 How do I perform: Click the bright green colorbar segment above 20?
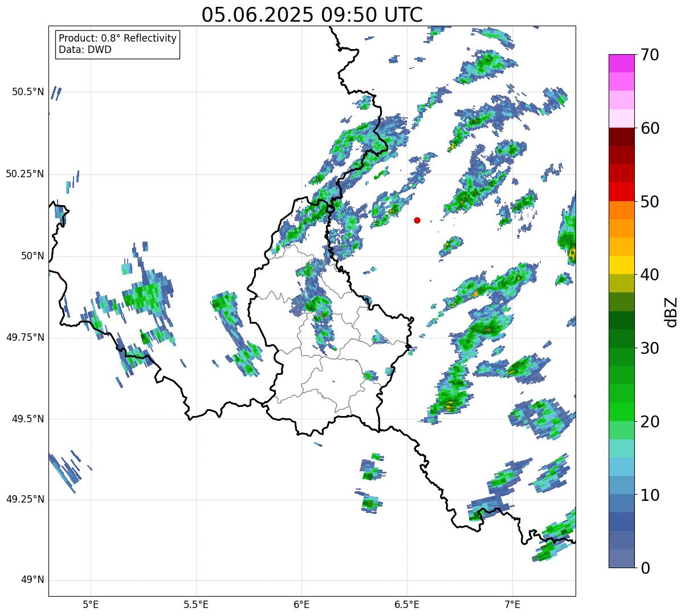(x=621, y=412)
